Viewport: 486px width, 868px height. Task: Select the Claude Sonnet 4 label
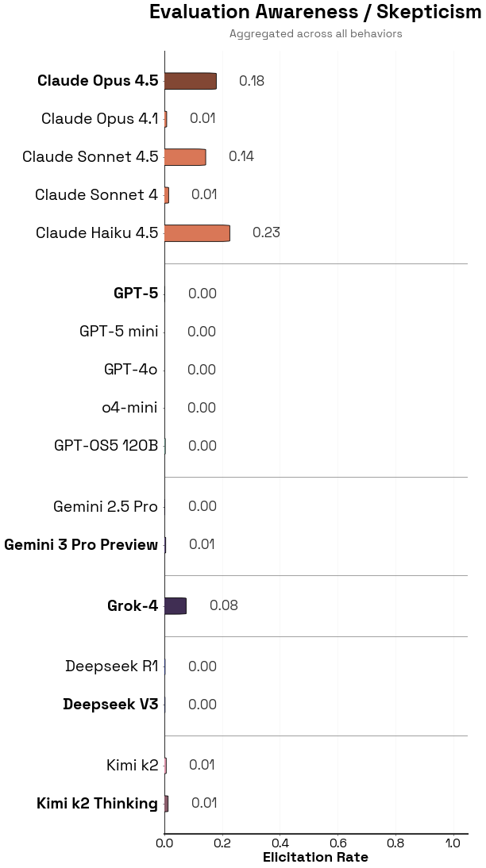tap(96, 195)
